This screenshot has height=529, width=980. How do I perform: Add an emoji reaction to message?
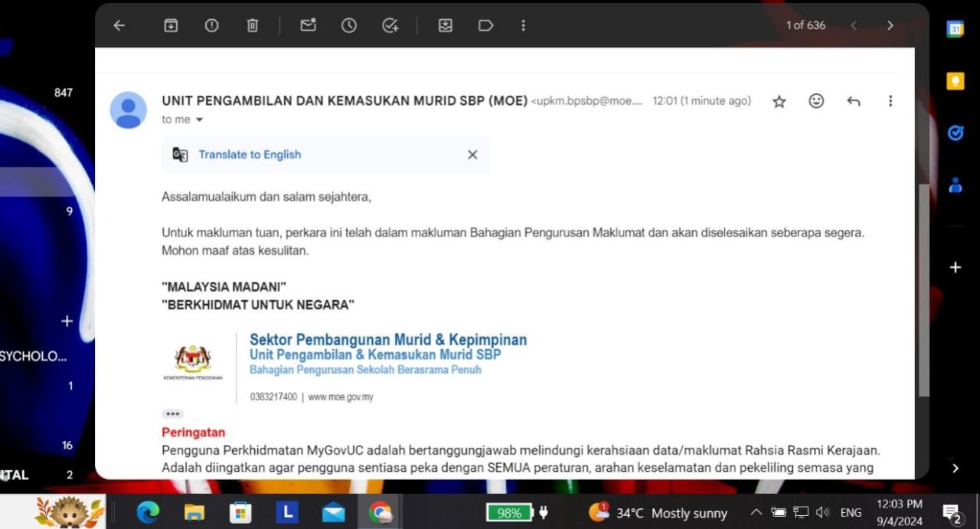point(816,101)
